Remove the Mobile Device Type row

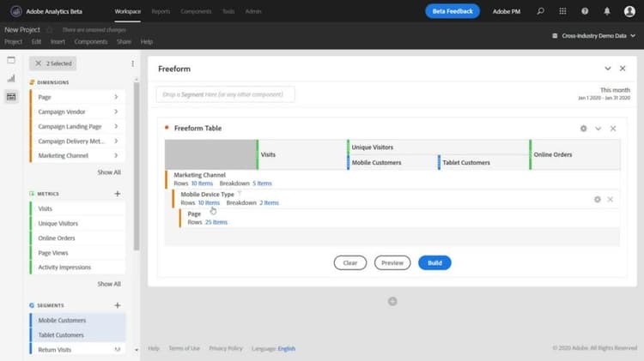(611, 200)
